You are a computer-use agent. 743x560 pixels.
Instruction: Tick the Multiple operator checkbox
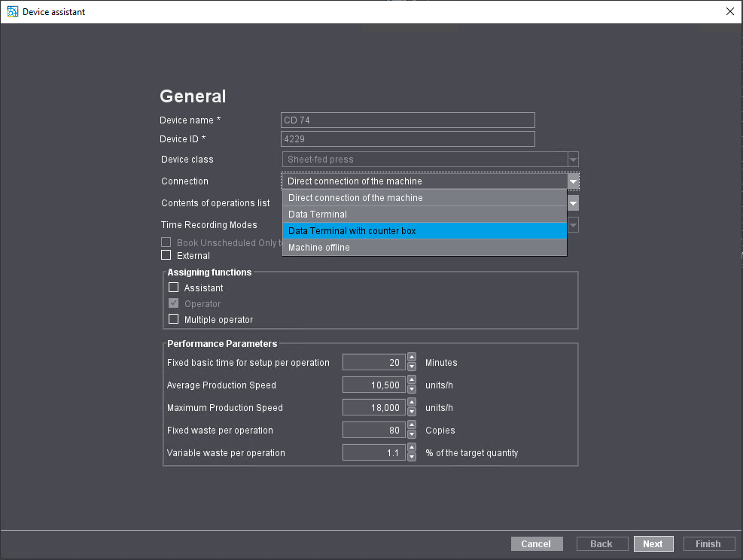174,319
